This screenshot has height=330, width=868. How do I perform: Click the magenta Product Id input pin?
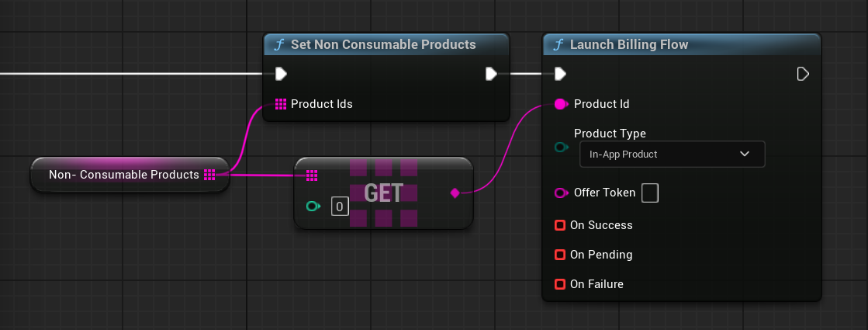coord(562,104)
